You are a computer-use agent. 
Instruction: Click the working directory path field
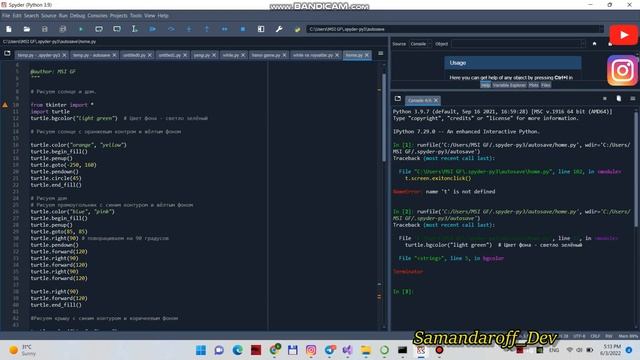[455, 29]
